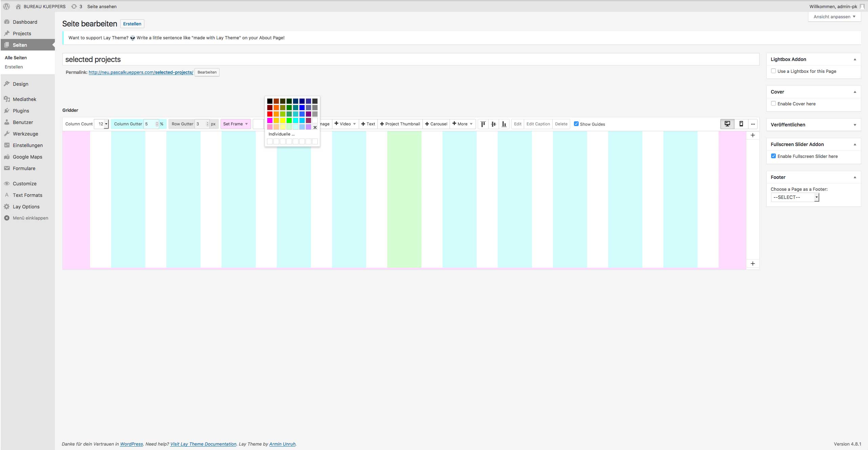
Task: Switch to phone layout view
Action: 741,124
